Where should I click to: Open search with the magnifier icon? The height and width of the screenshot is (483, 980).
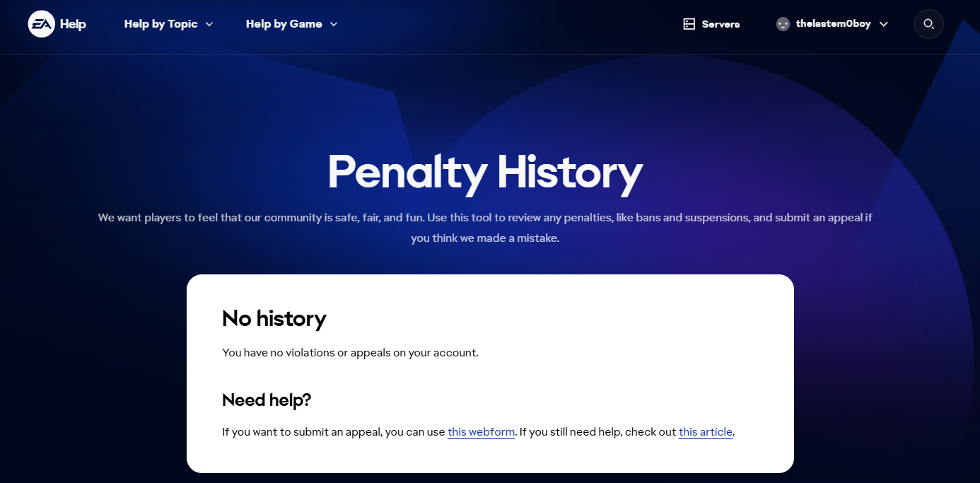[x=929, y=24]
